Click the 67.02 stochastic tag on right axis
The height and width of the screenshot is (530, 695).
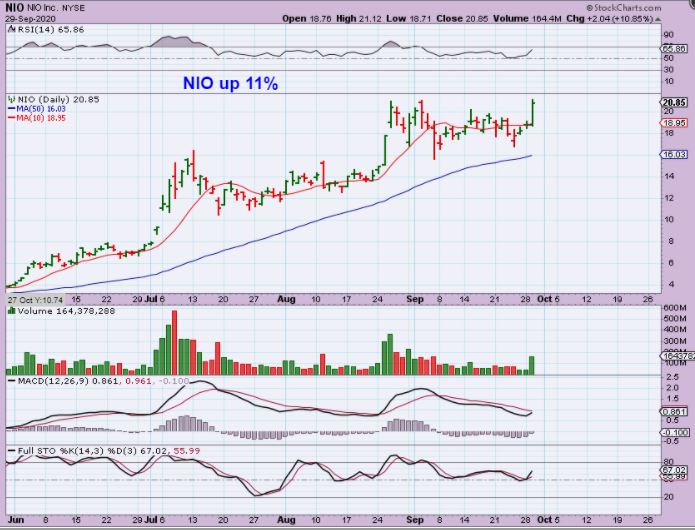click(x=674, y=470)
